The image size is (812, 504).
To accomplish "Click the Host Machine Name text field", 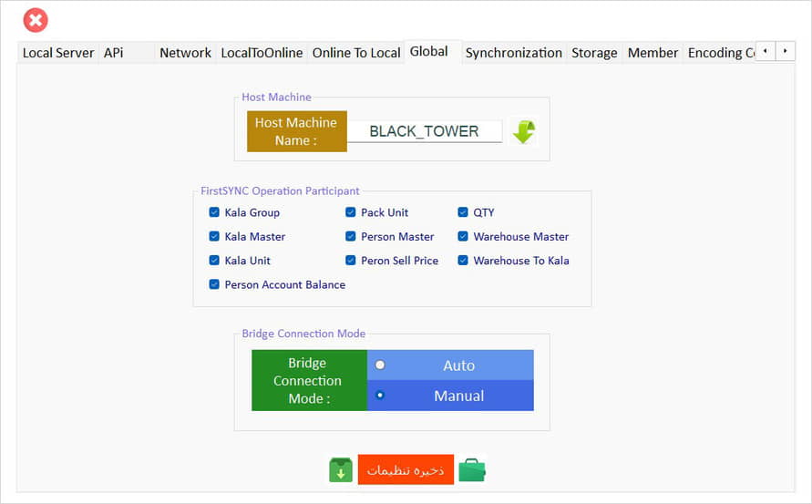I will (424, 131).
